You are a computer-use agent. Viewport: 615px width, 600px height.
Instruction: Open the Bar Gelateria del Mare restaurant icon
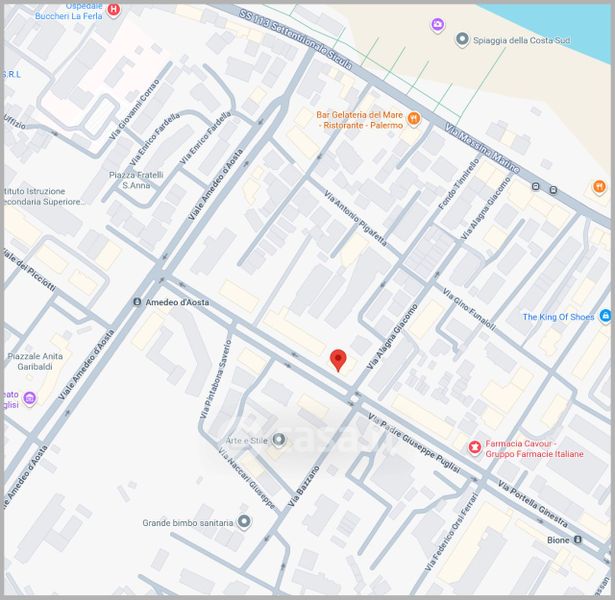[x=413, y=118]
